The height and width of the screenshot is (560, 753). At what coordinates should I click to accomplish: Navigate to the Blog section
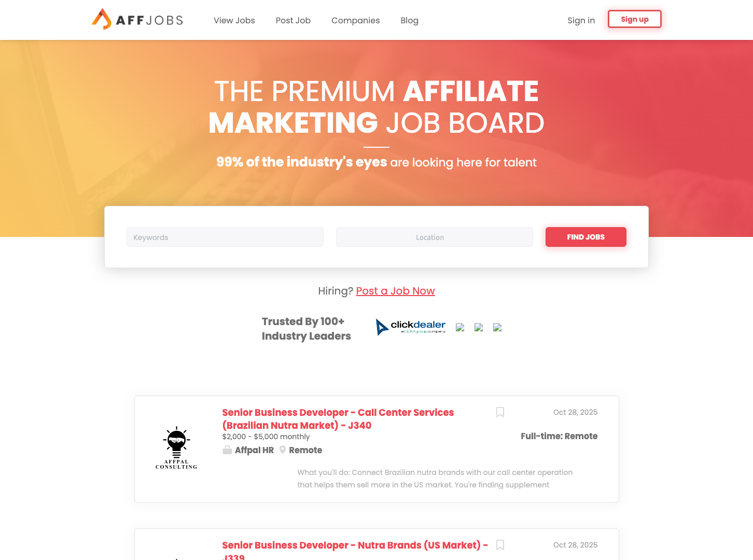[x=409, y=21]
